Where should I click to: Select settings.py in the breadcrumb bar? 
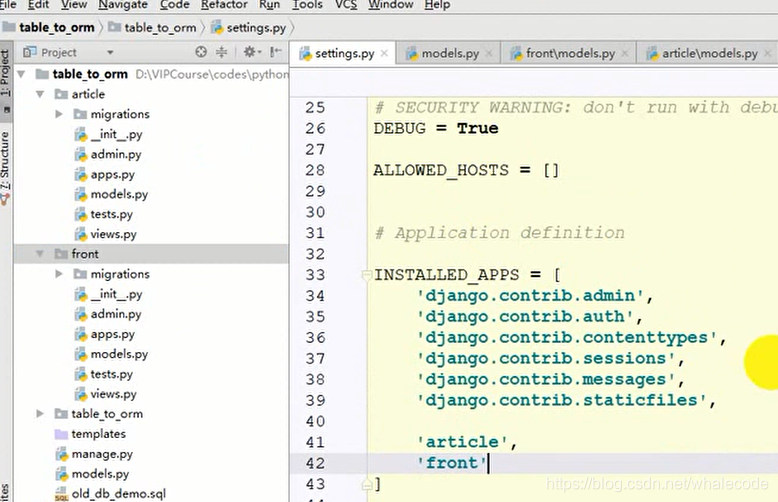[x=250, y=27]
